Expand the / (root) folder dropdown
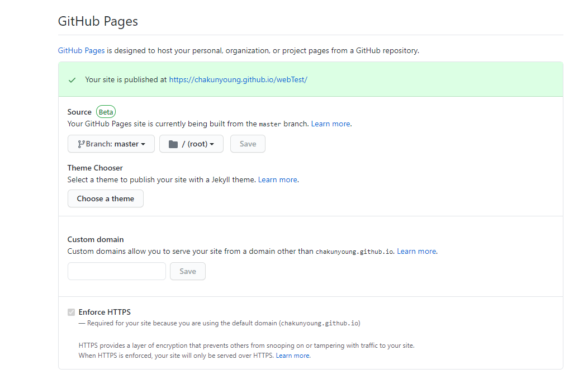Viewport: 588px width, 388px height. pos(191,144)
